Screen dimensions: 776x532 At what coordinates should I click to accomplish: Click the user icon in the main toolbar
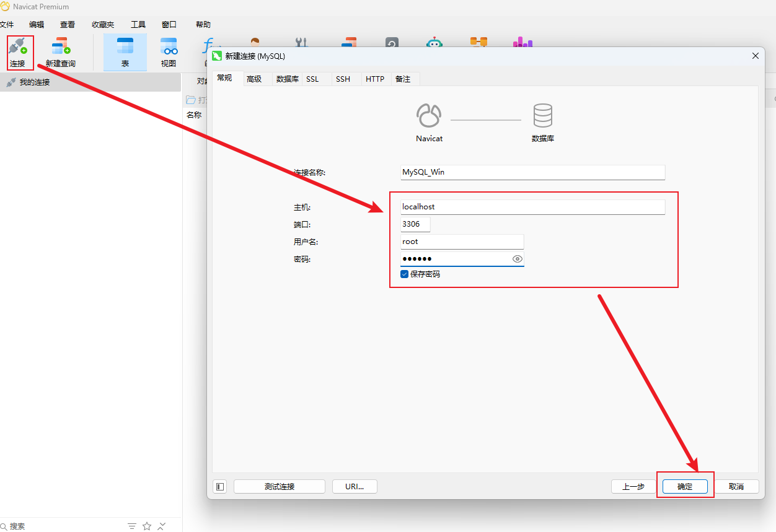pyautogui.click(x=255, y=42)
